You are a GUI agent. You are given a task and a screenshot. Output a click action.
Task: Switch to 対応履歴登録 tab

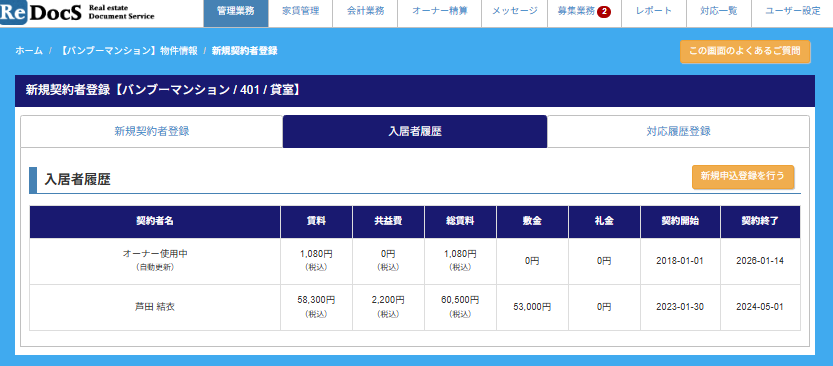coord(678,132)
